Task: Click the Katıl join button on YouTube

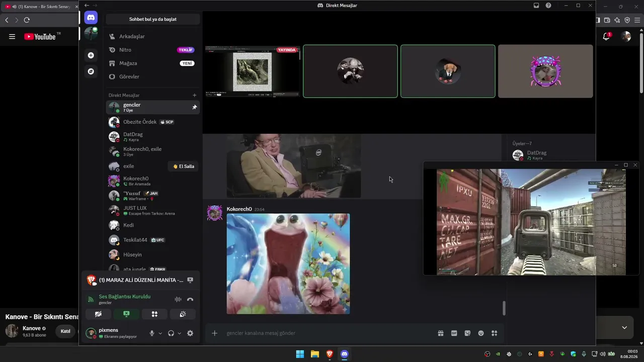Action: tap(65, 331)
